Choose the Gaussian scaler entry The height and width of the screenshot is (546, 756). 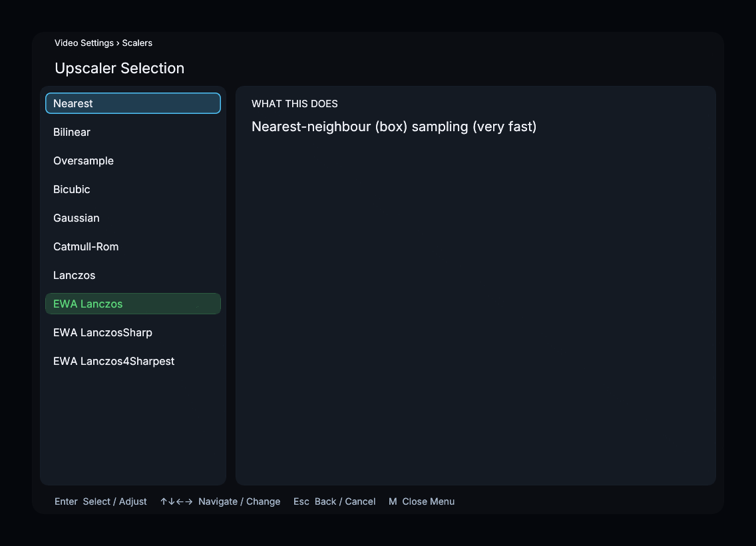(x=133, y=218)
